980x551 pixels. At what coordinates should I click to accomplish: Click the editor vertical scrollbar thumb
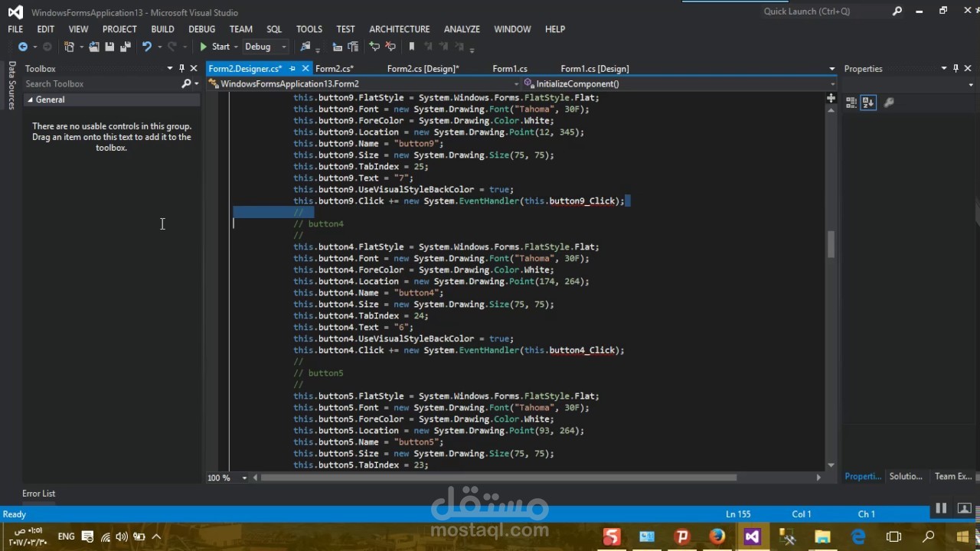831,244
